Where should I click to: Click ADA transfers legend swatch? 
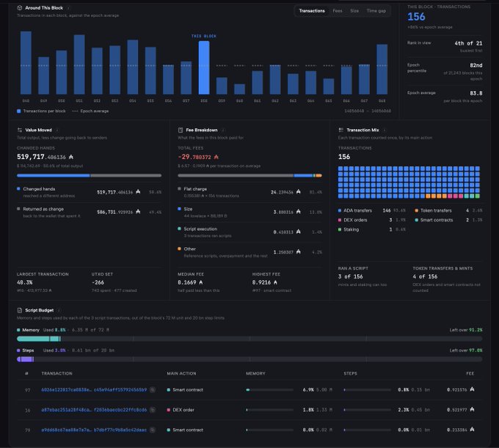pos(340,210)
